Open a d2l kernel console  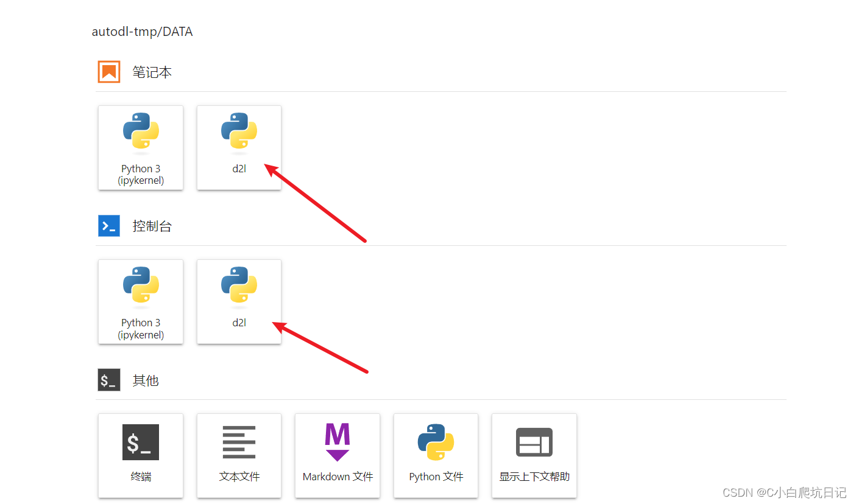(239, 302)
